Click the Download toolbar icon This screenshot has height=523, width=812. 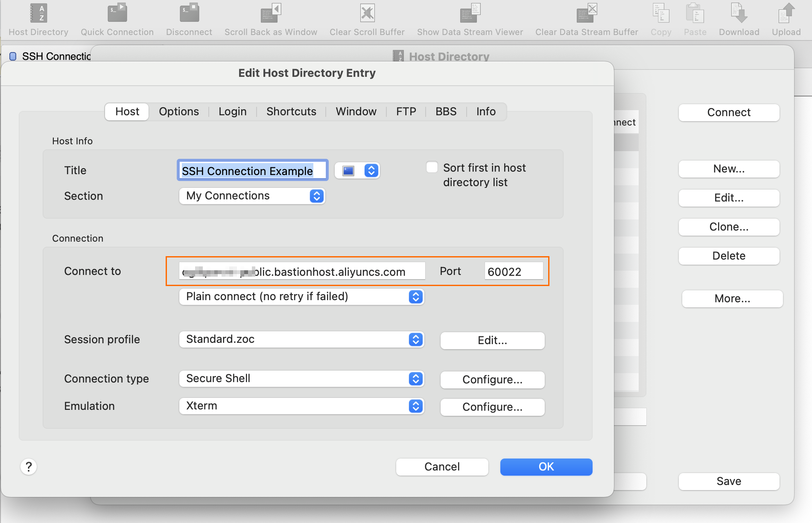(739, 13)
